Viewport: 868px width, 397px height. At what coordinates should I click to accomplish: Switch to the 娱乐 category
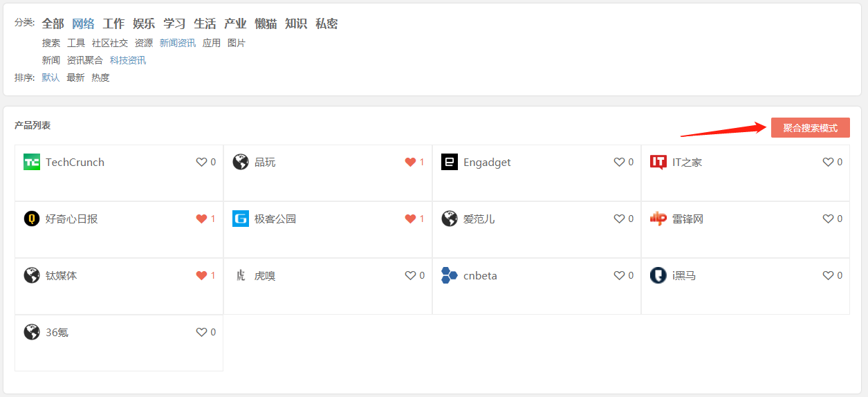(144, 24)
